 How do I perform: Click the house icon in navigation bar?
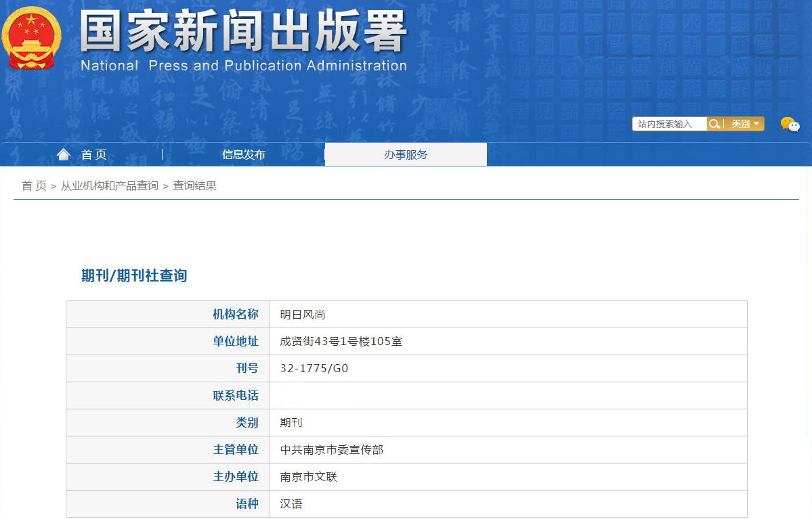pyautogui.click(x=64, y=154)
